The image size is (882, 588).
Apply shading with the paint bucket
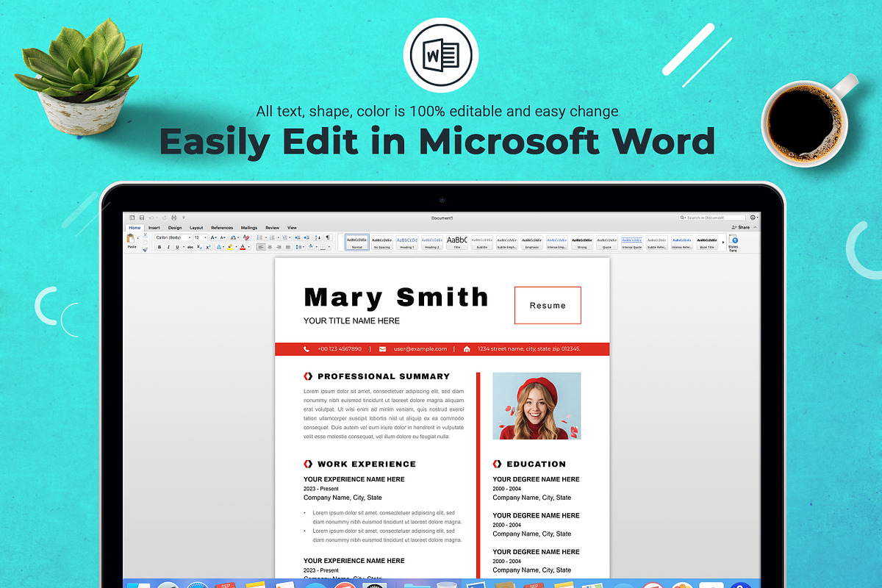[311, 247]
